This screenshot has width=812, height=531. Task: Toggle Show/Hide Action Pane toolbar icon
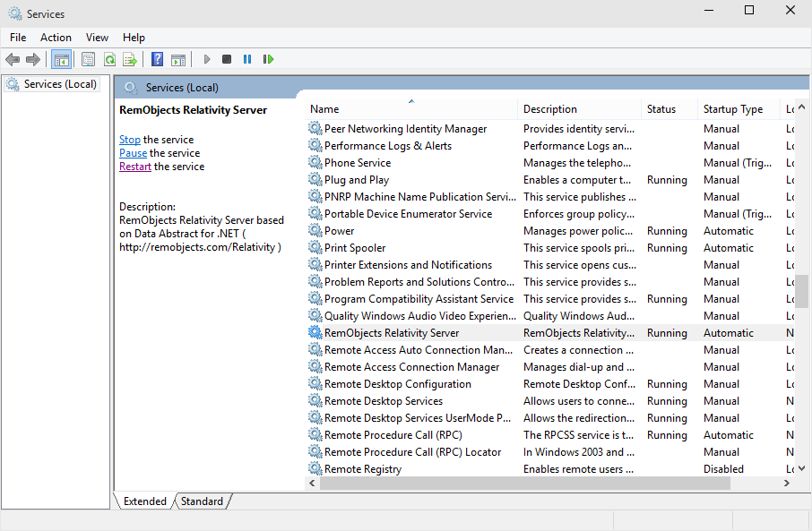click(178, 59)
